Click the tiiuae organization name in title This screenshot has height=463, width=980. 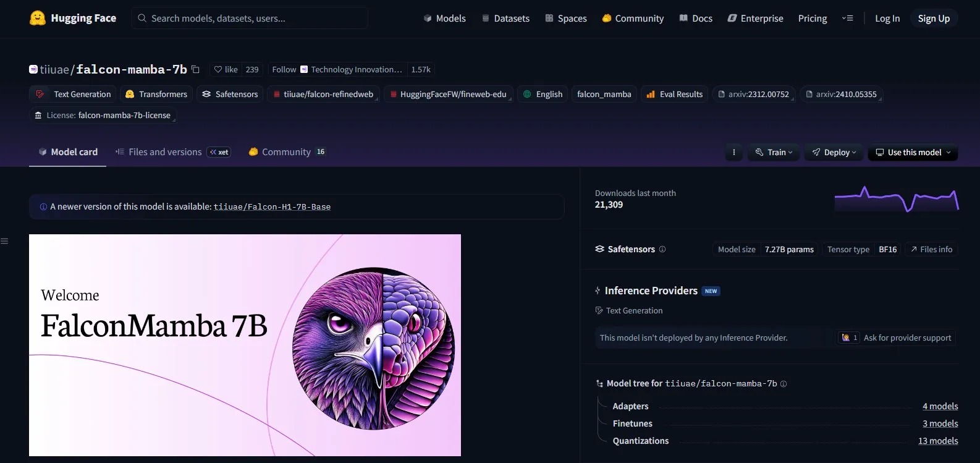pos(54,69)
